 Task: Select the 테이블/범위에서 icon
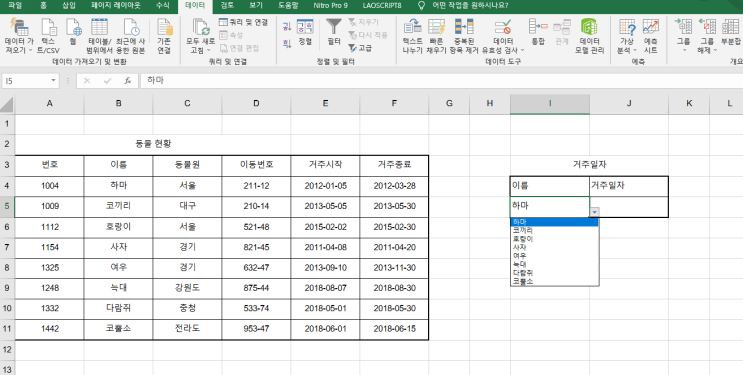click(x=99, y=27)
